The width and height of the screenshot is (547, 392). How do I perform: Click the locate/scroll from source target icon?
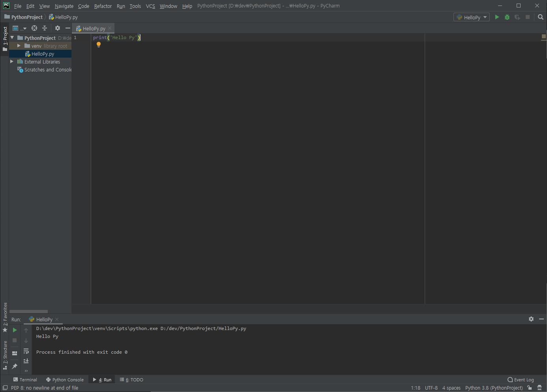coord(34,28)
